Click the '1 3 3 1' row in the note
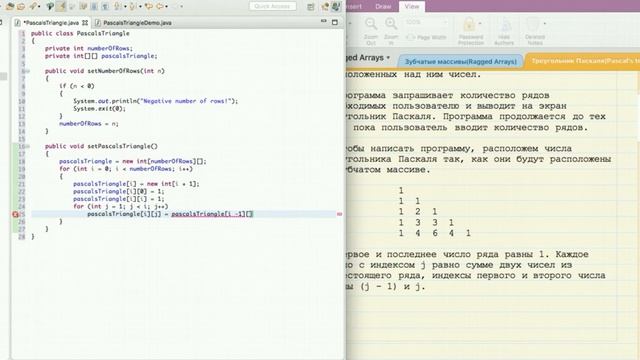Viewport: 640px width, 360px height. coord(426,222)
